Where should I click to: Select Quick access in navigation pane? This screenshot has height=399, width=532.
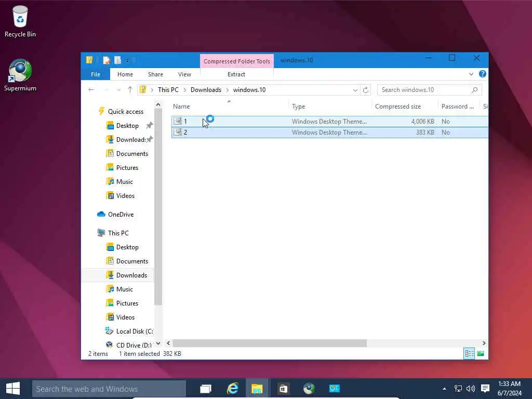click(x=125, y=112)
